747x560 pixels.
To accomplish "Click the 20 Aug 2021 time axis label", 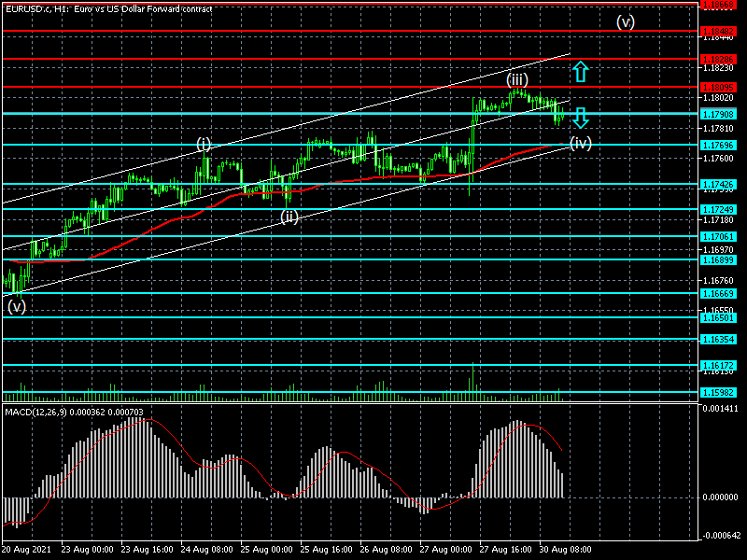I will coord(27,550).
